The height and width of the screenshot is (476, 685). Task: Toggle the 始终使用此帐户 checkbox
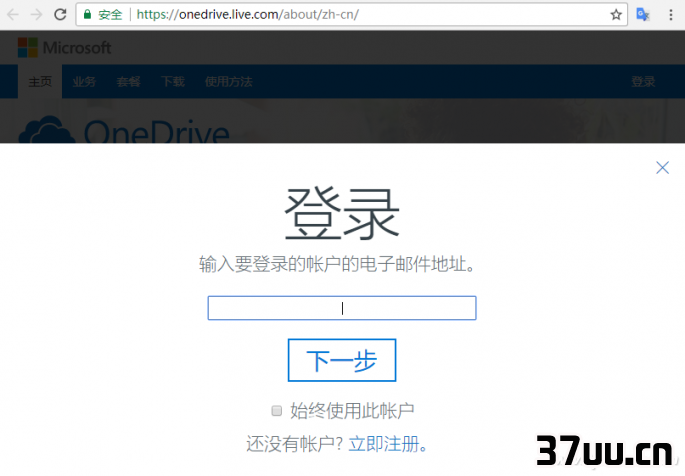(277, 410)
